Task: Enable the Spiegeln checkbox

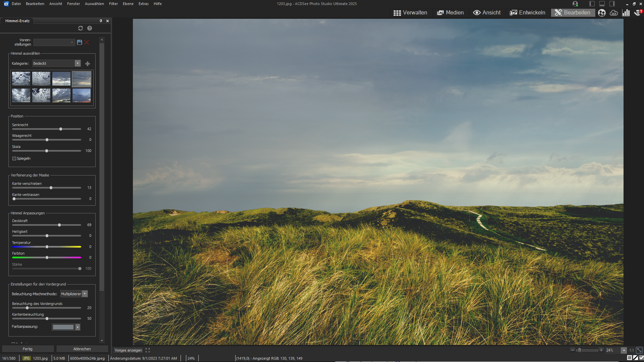Action: 14,159
